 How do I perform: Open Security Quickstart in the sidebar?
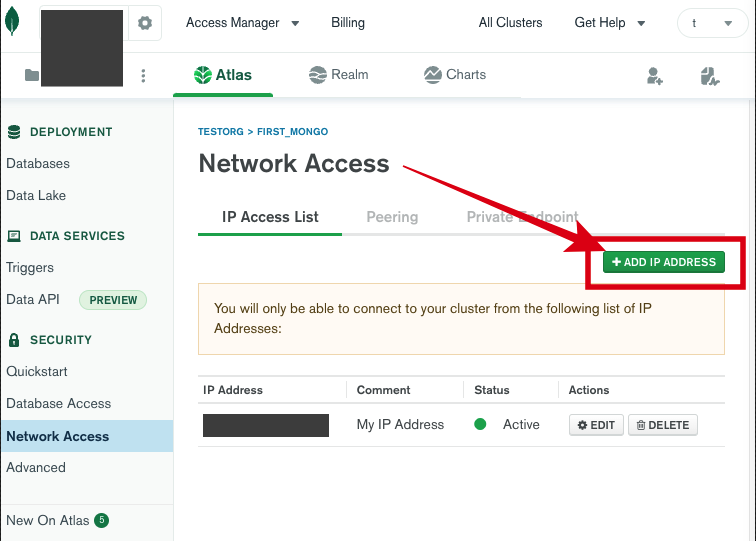(x=37, y=372)
